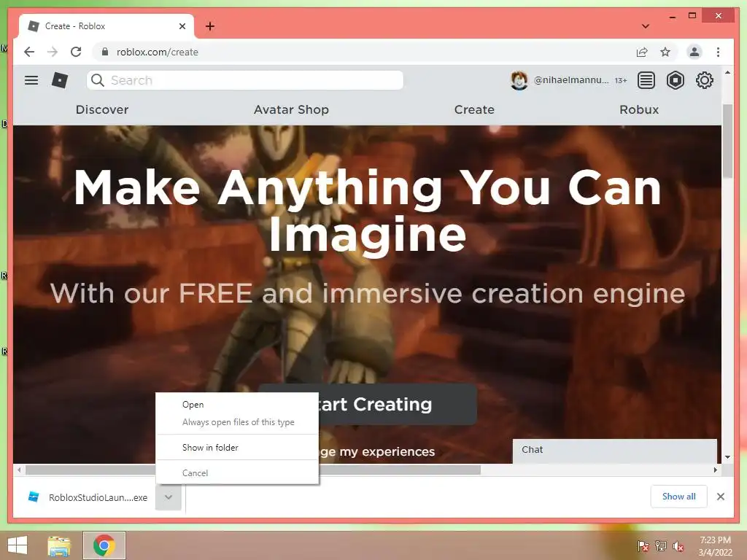Go back using the browser back arrow
The width and height of the screenshot is (747, 560).
coord(29,52)
